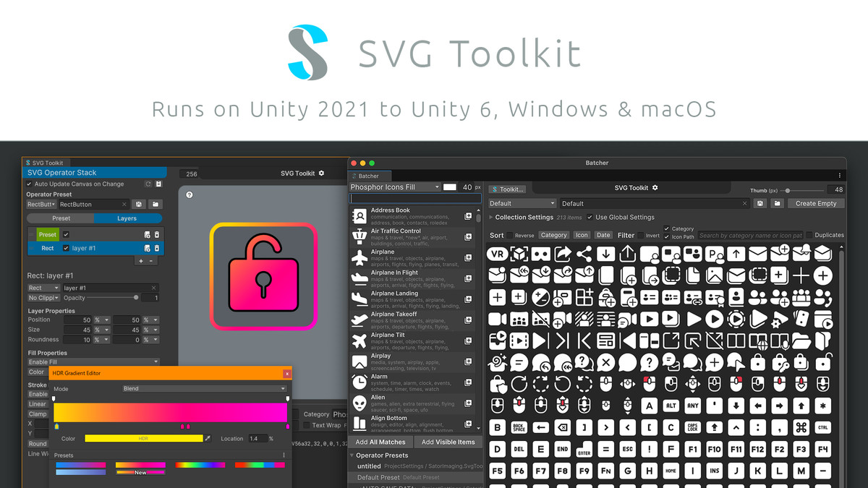
Task: Click the add icon beside Alarm
Action: (468, 382)
